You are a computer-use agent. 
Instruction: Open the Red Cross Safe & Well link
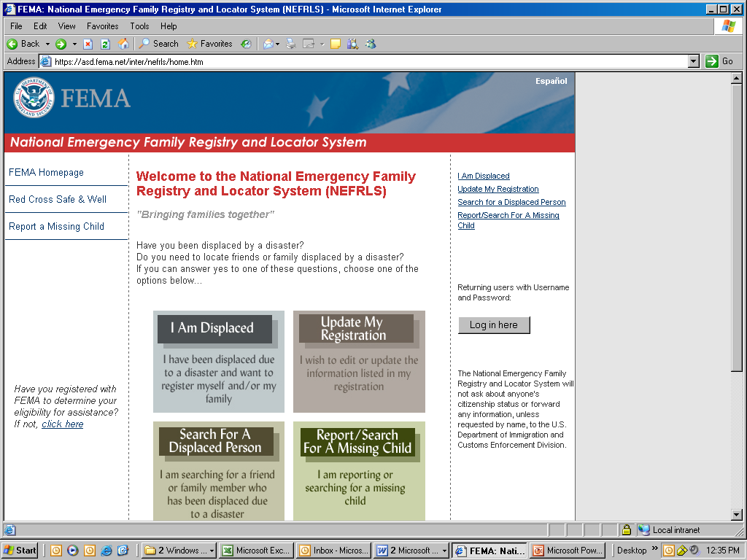pyautogui.click(x=58, y=200)
